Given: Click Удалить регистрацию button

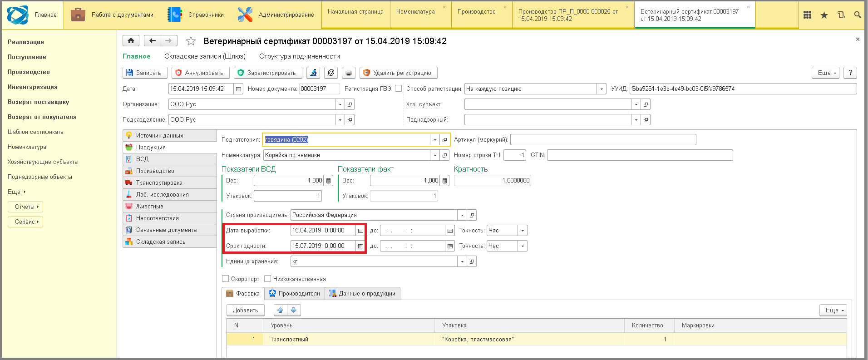Looking at the screenshot, I should click(x=398, y=73).
